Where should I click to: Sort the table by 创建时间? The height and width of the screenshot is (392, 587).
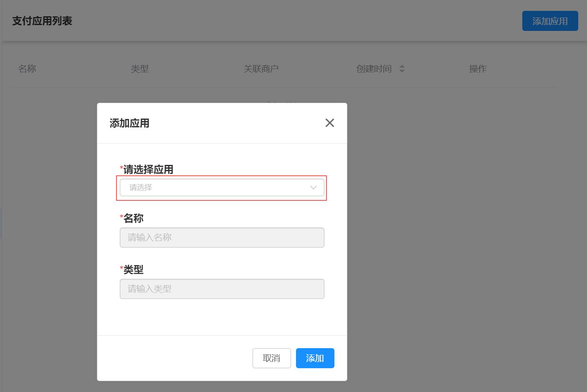(374, 68)
